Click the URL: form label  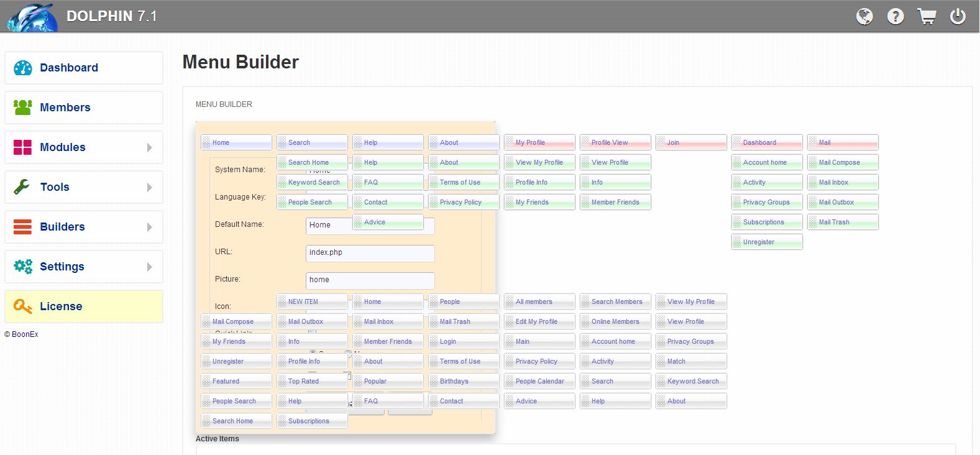tap(224, 252)
